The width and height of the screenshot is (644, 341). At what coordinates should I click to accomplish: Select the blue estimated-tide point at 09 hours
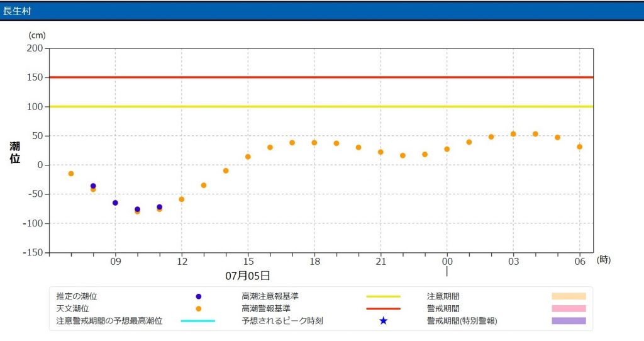tap(116, 203)
